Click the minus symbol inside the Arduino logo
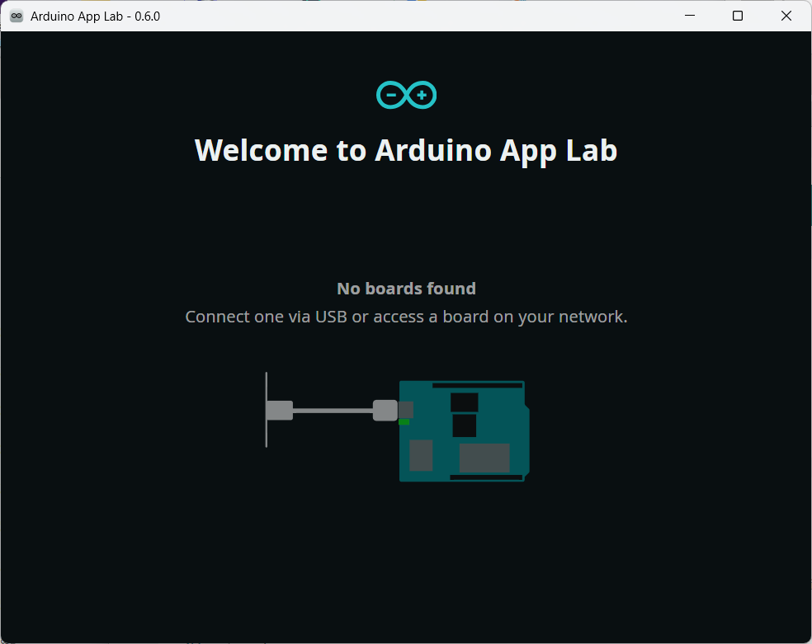 tap(391, 96)
